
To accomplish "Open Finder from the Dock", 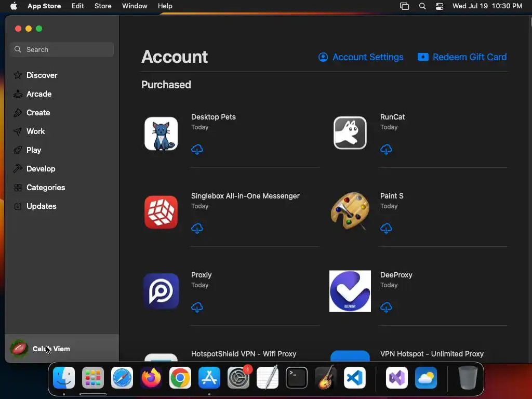I will pyautogui.click(x=64, y=378).
